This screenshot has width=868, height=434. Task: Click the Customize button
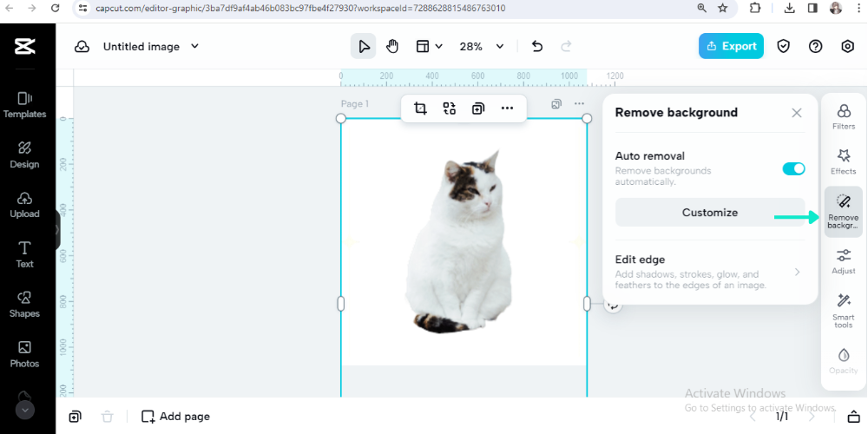(709, 213)
